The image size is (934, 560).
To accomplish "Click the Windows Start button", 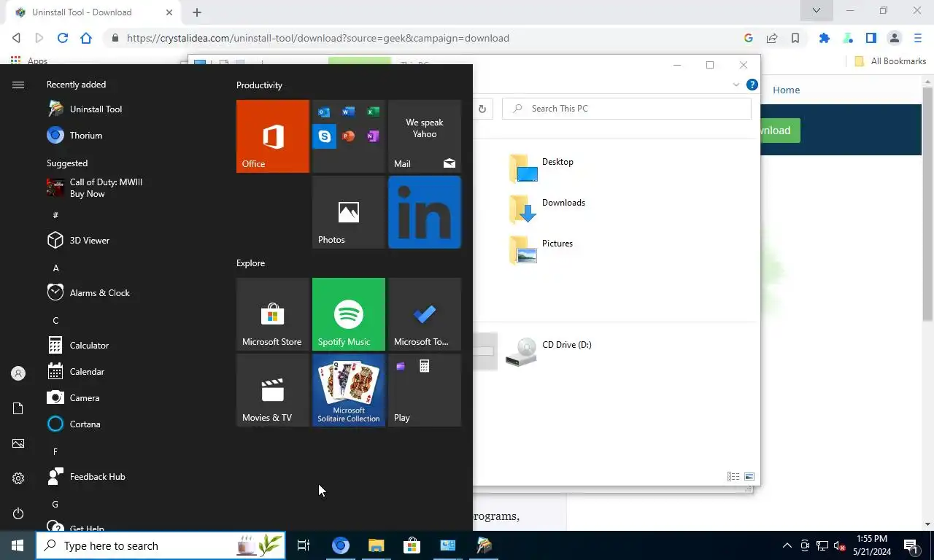I will pyautogui.click(x=18, y=545).
